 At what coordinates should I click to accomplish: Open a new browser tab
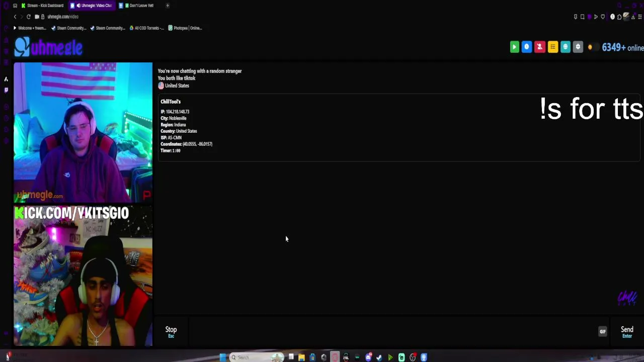pos(168,6)
